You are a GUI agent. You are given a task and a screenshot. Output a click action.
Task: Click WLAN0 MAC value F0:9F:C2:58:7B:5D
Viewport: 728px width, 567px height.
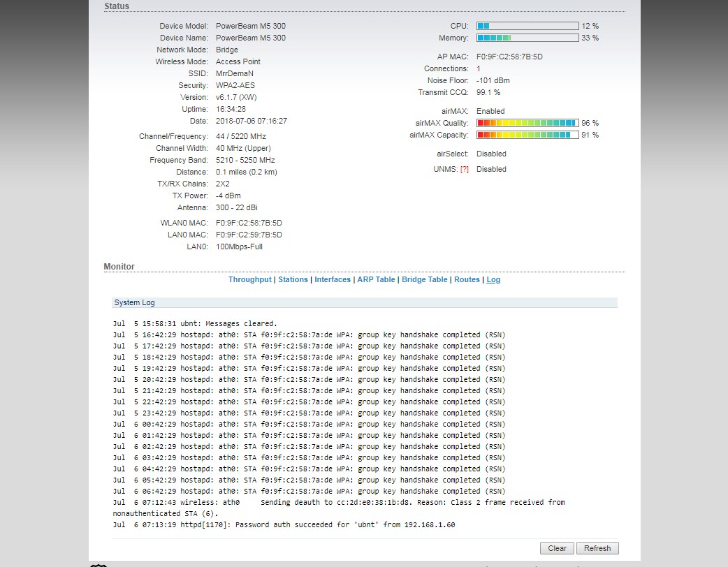point(249,223)
